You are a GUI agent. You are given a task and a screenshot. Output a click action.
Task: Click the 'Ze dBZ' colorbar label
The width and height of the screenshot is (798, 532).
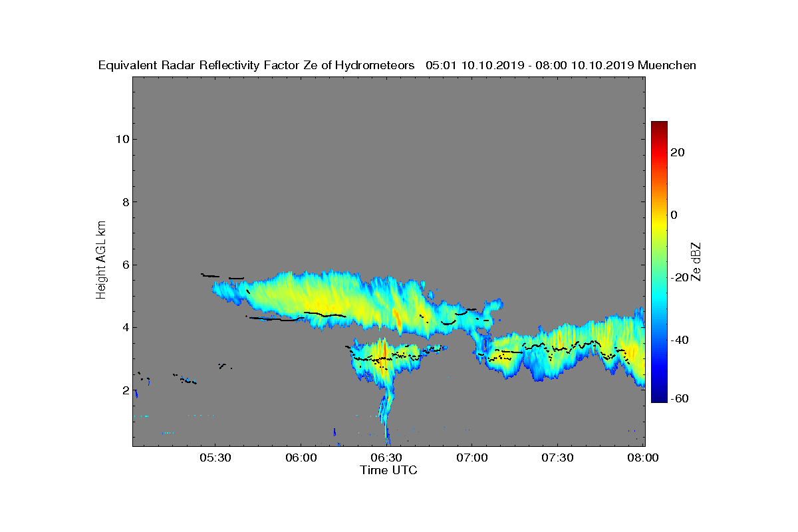[x=697, y=262]
